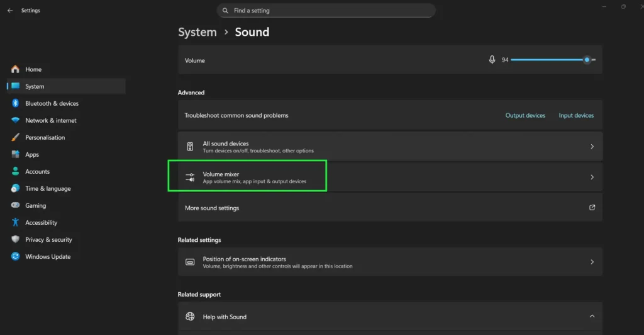644x335 pixels.
Task: Click the Gaming controller icon
Action: click(x=15, y=205)
